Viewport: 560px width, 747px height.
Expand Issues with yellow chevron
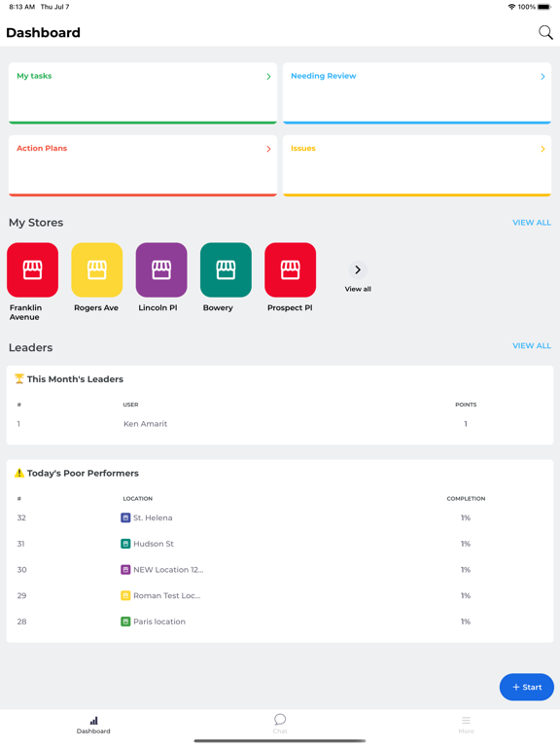tap(542, 149)
